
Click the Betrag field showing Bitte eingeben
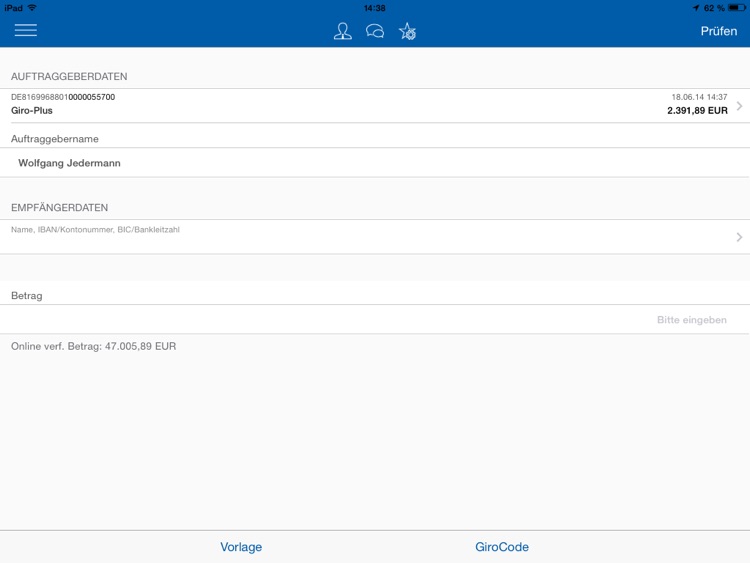691,320
